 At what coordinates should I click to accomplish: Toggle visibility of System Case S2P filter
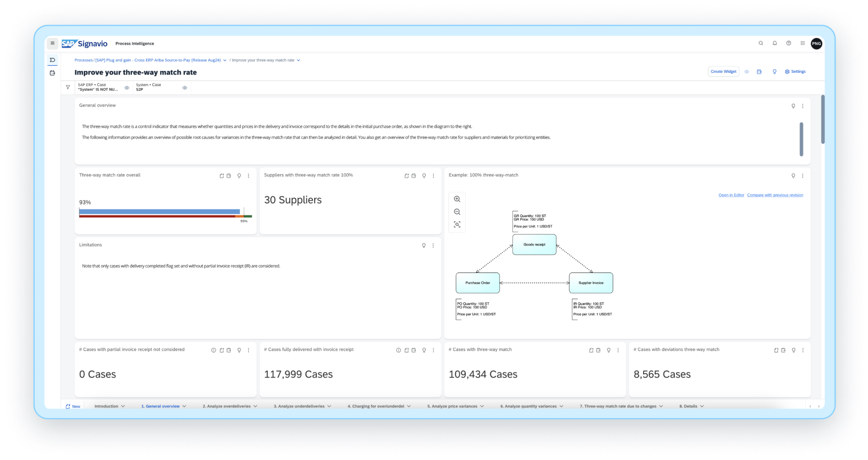184,88
